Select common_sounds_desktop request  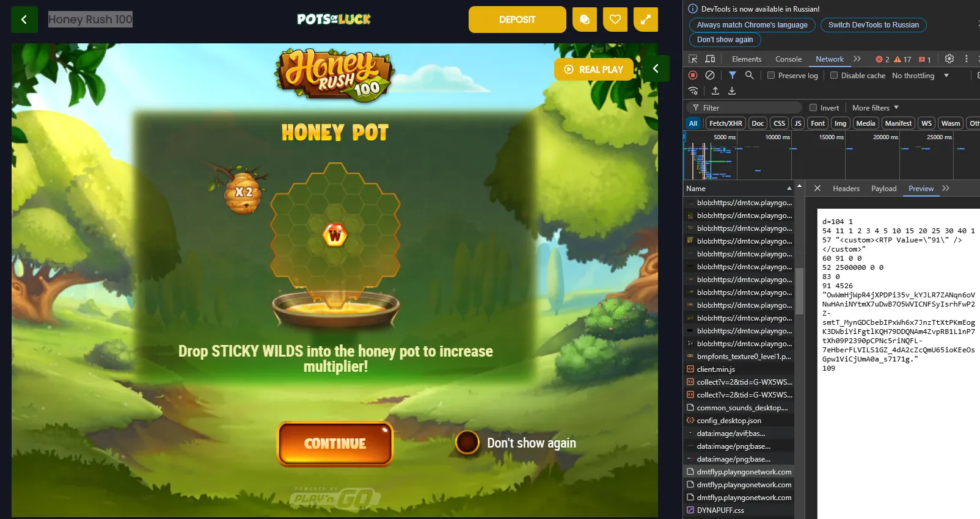(x=739, y=408)
